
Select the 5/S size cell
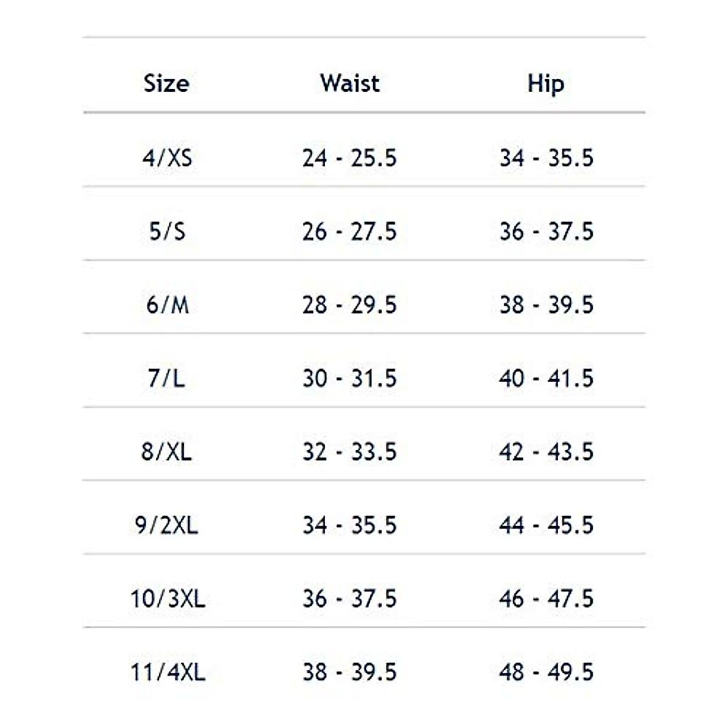[x=167, y=231]
